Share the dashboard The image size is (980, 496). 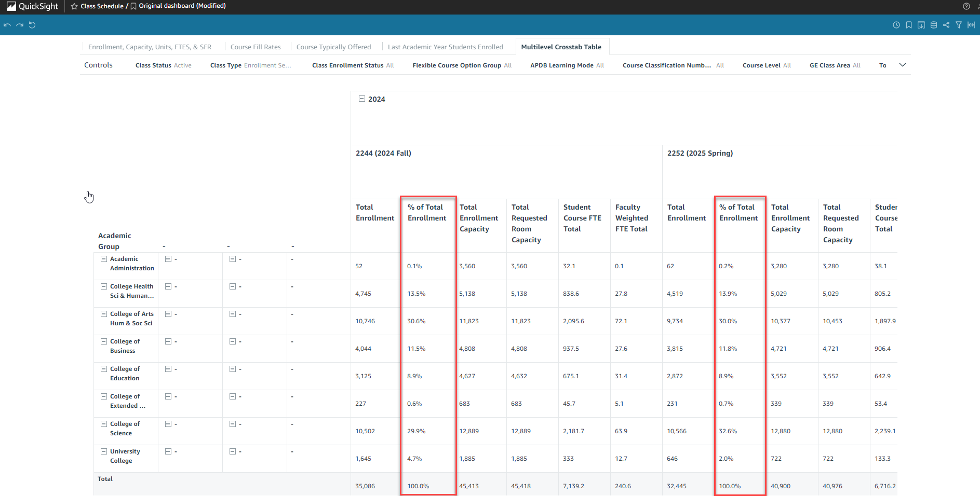(x=946, y=25)
